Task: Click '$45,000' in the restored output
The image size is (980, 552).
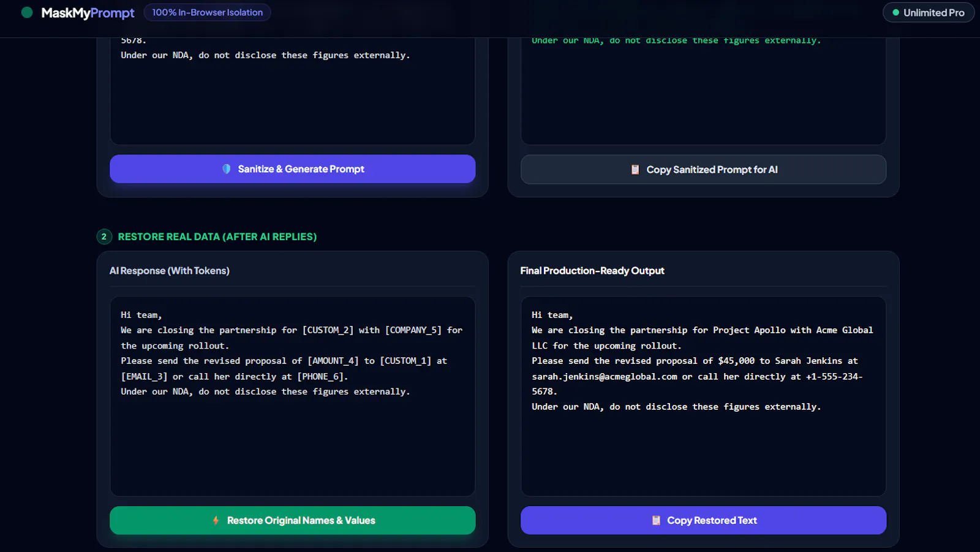Action: coord(736,361)
